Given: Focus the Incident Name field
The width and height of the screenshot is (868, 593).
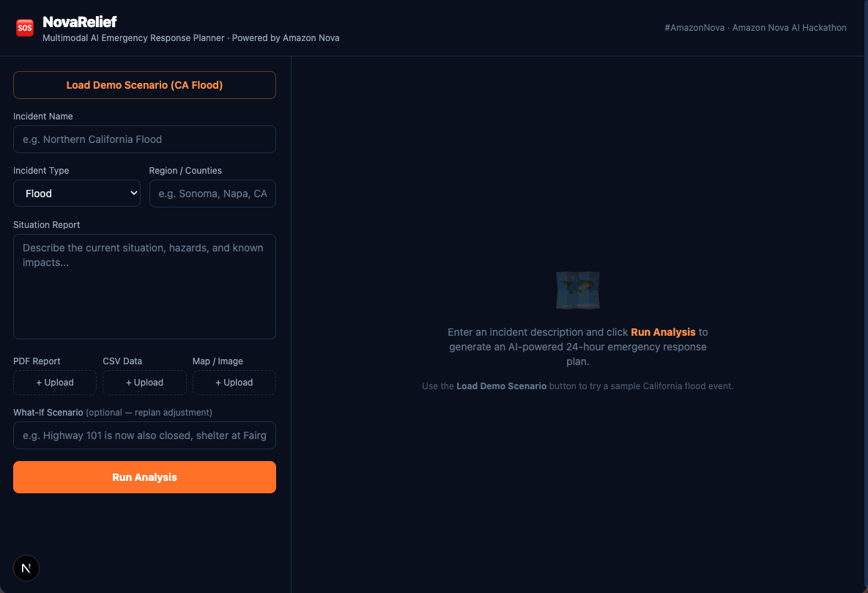Looking at the screenshot, I should tap(144, 139).
